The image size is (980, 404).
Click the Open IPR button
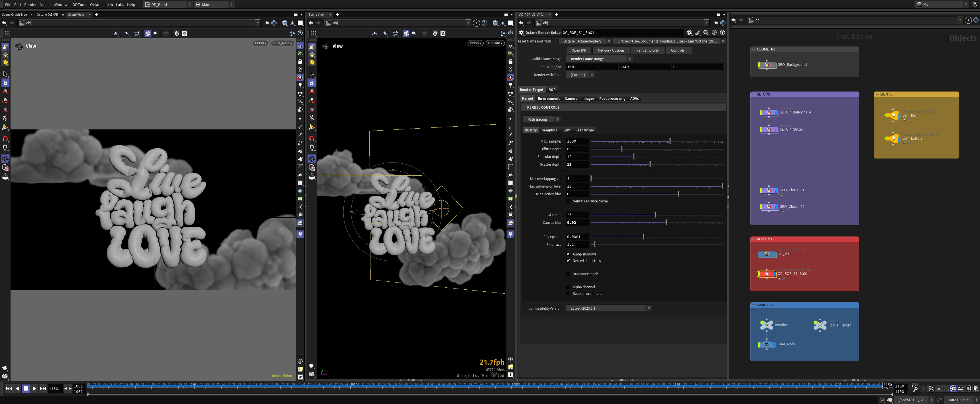click(579, 50)
